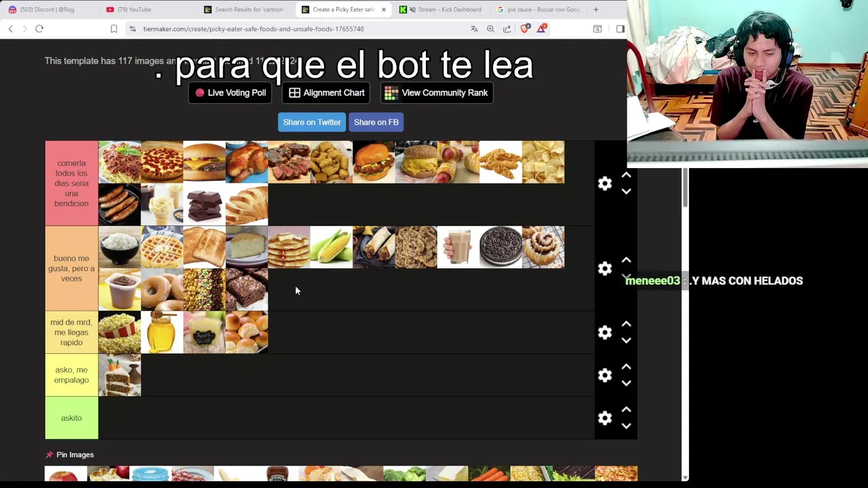
Task: Select the glazed donut image
Action: click(x=162, y=289)
